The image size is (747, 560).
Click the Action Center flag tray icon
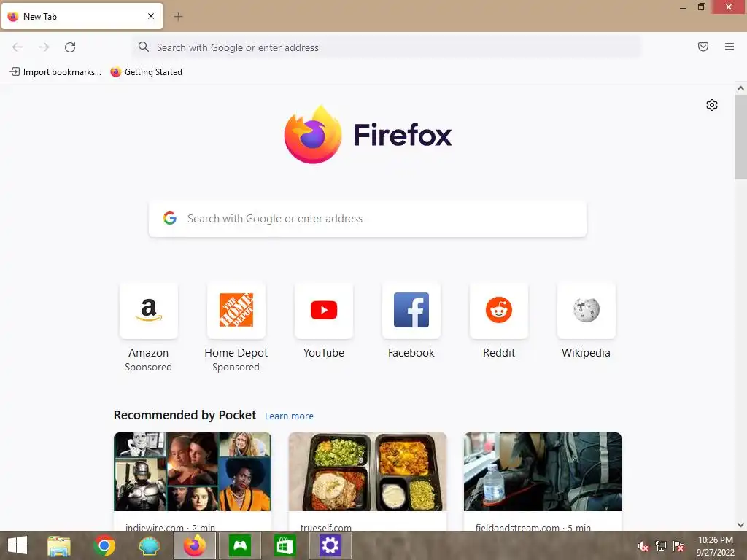(678, 546)
